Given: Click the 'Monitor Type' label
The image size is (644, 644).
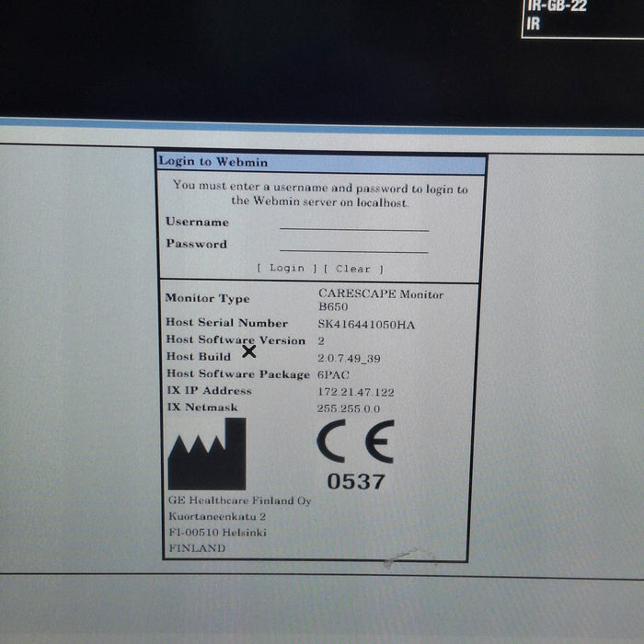Looking at the screenshot, I should pos(207,298).
